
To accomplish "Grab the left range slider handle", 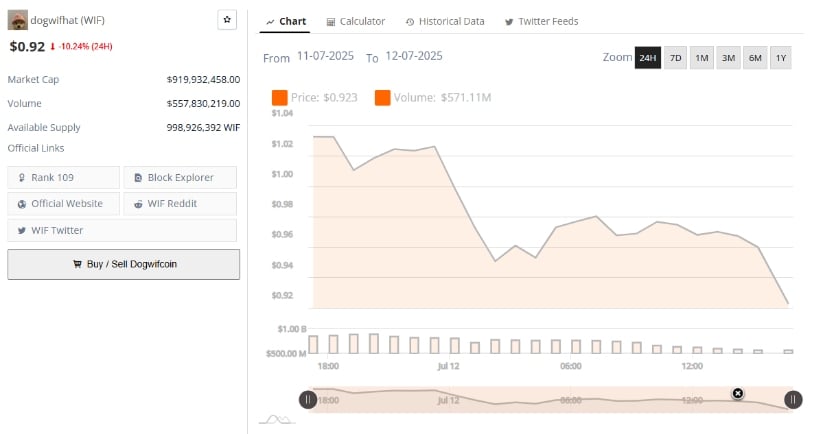I will point(308,400).
